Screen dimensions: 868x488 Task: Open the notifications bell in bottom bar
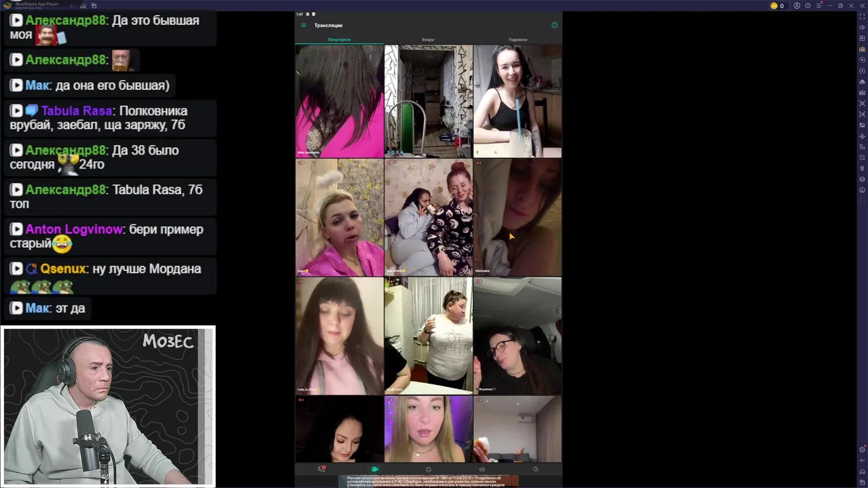click(428, 469)
